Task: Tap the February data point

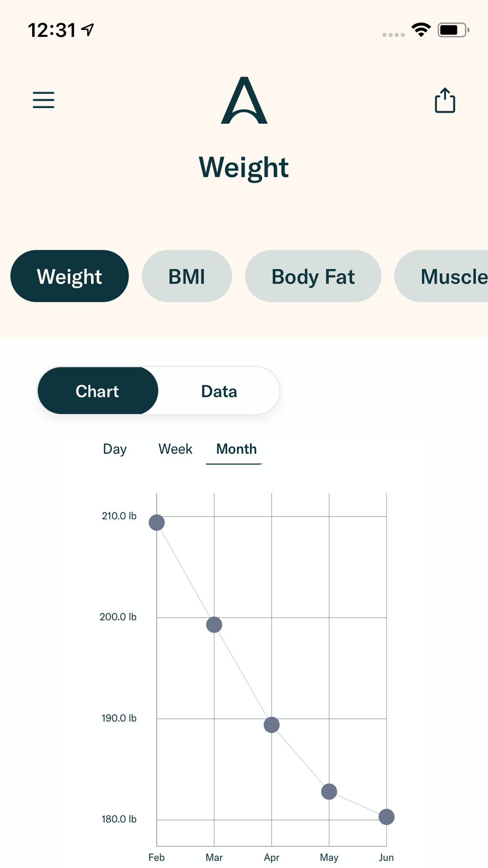Action: (157, 523)
